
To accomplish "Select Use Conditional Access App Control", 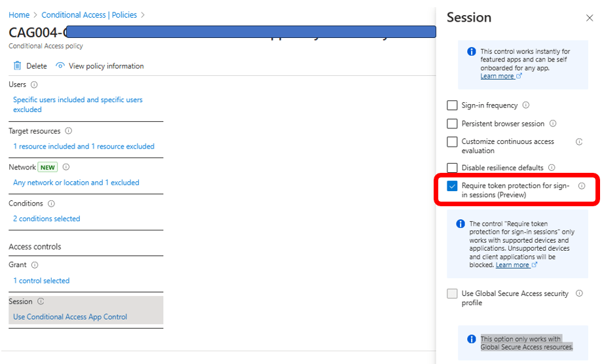I will click(x=70, y=317).
